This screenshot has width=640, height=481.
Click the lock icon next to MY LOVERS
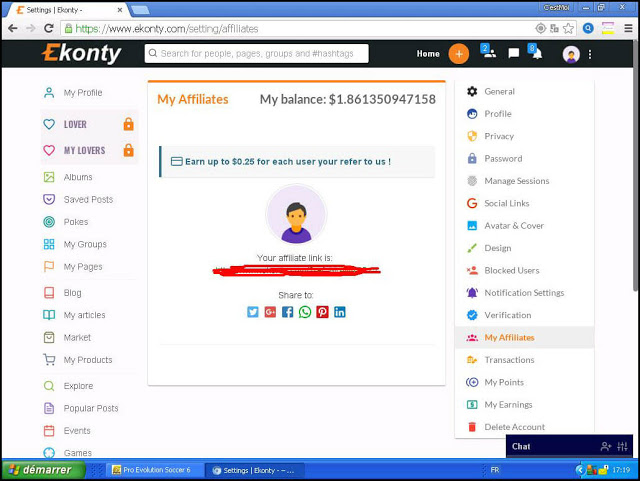pyautogui.click(x=129, y=150)
